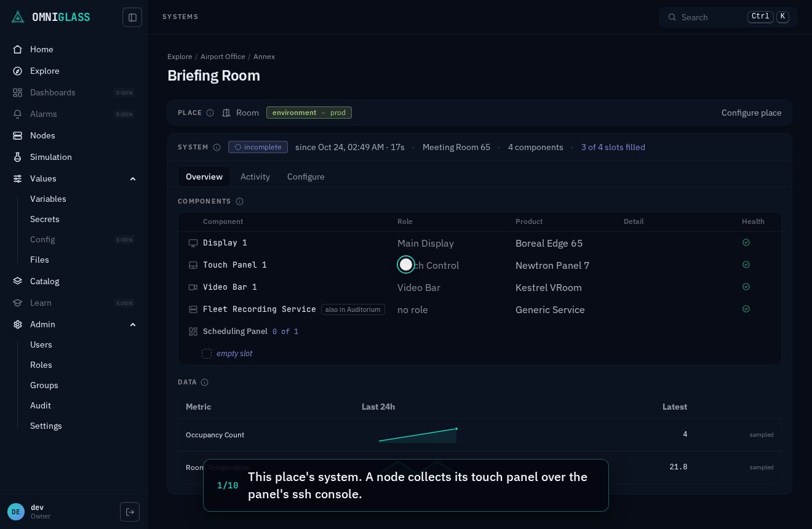Click the DE user avatar
Screen dimensions: 812x529
(16, 512)
